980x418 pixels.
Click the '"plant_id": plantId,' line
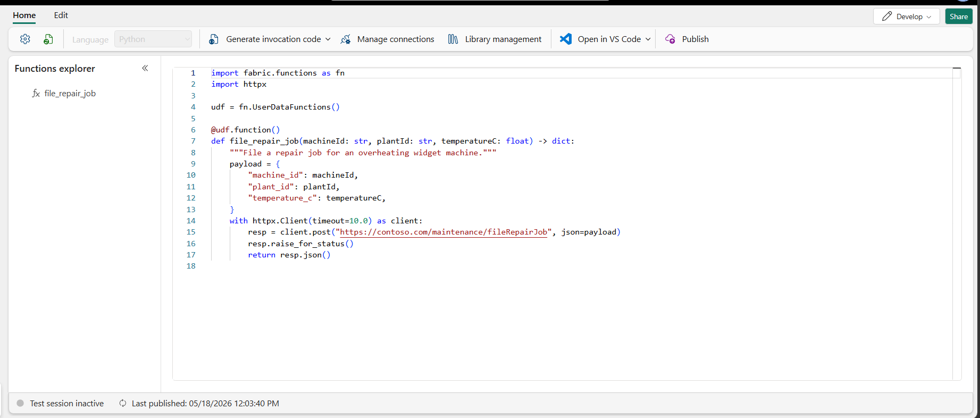pyautogui.click(x=294, y=187)
